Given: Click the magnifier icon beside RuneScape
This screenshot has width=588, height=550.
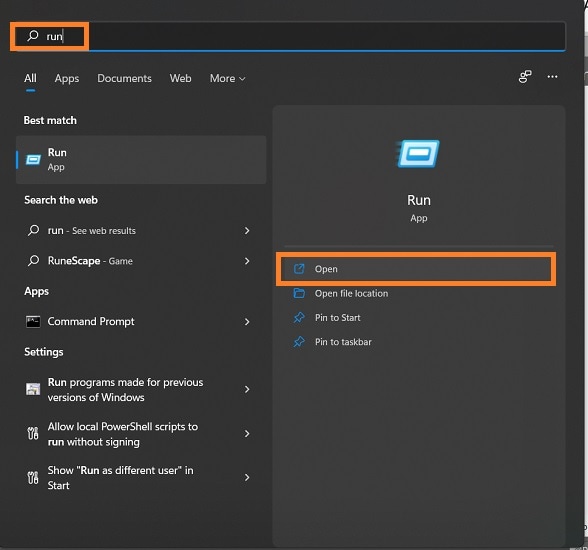Looking at the screenshot, I should [x=33, y=261].
